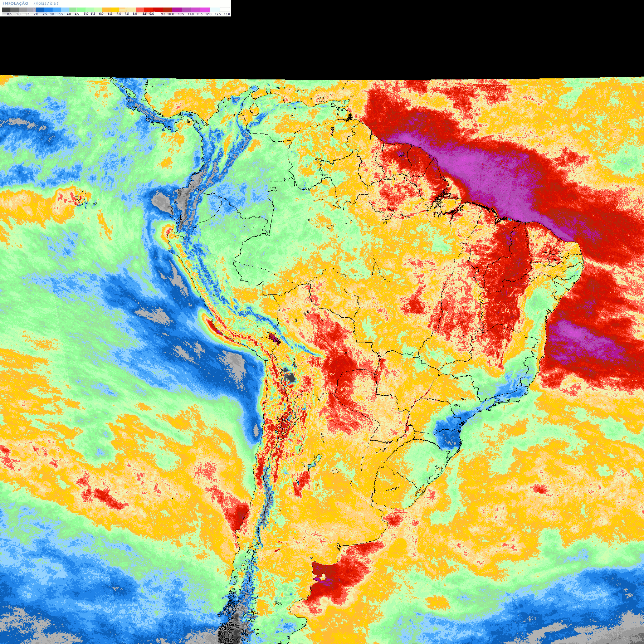Click the 10.5 legend value
644x644 pixels.
pyautogui.click(x=181, y=14)
